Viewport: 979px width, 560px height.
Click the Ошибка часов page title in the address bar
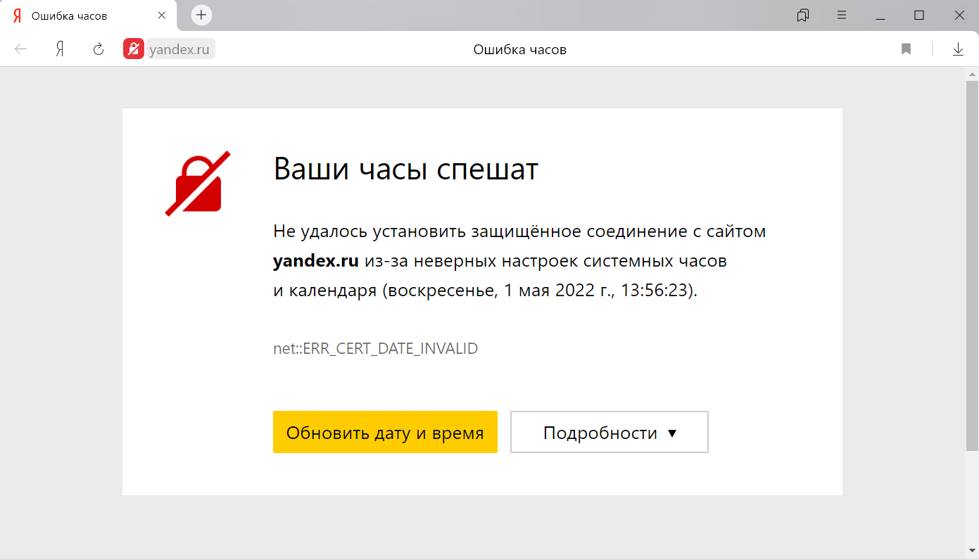520,49
